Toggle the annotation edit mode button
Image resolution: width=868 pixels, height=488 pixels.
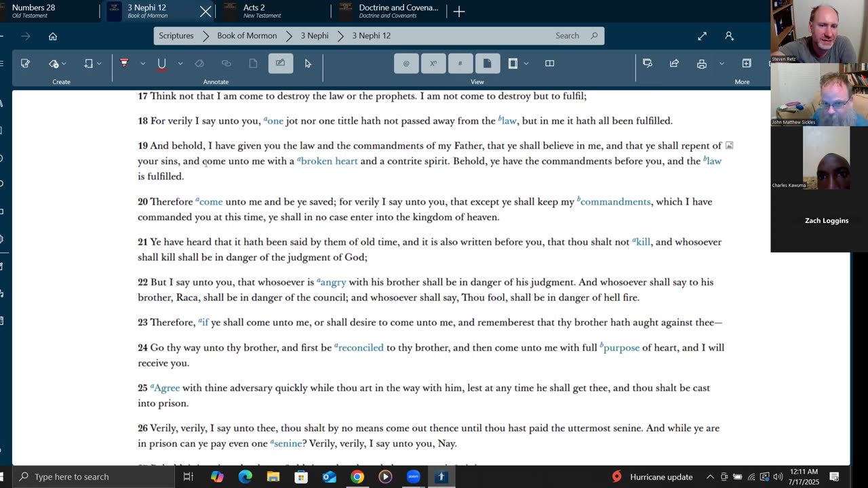[x=280, y=63]
